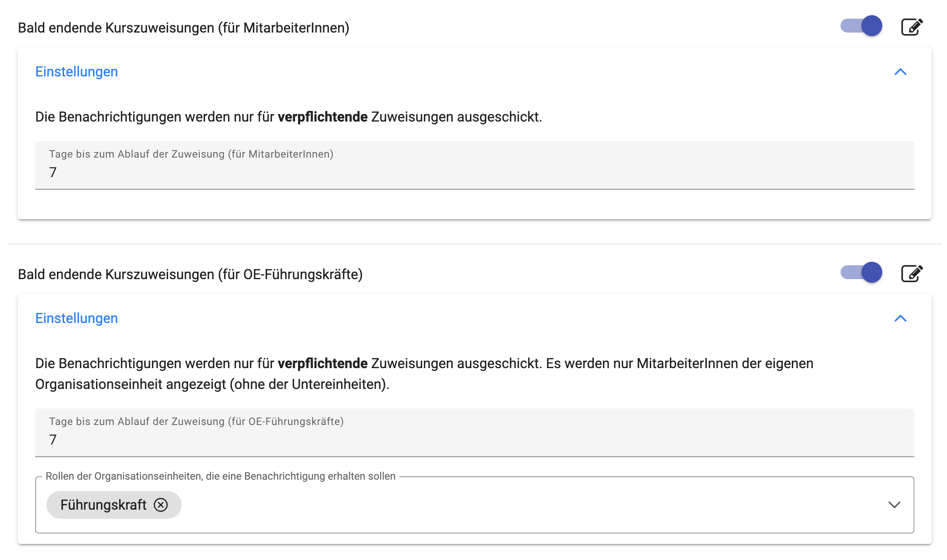Open the roles dropdown arrow
The height and width of the screenshot is (560, 947).
tap(894, 505)
